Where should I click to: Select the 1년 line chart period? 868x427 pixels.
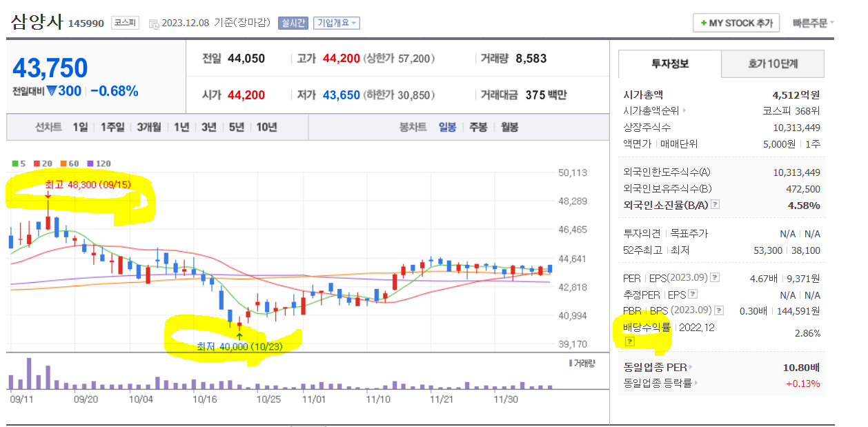(x=181, y=127)
